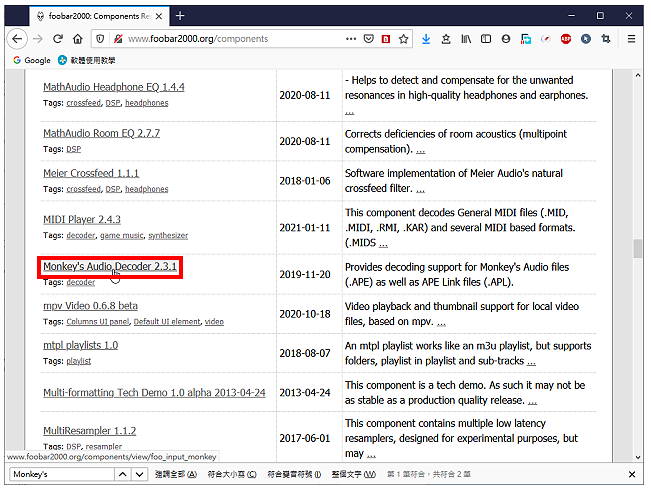The image size is (651, 493).
Task: Click the Columns UI panel tag
Action: 98,321
